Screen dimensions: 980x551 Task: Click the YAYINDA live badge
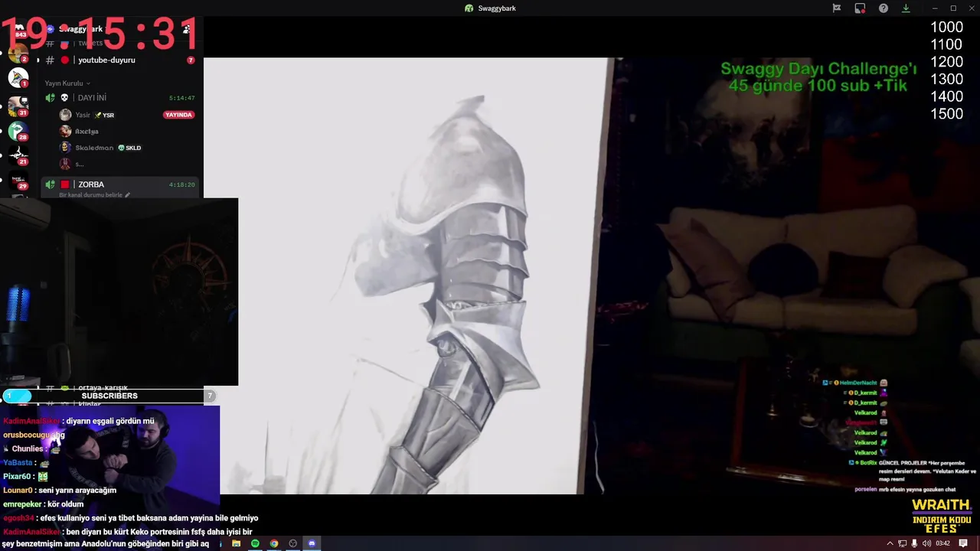click(x=178, y=115)
